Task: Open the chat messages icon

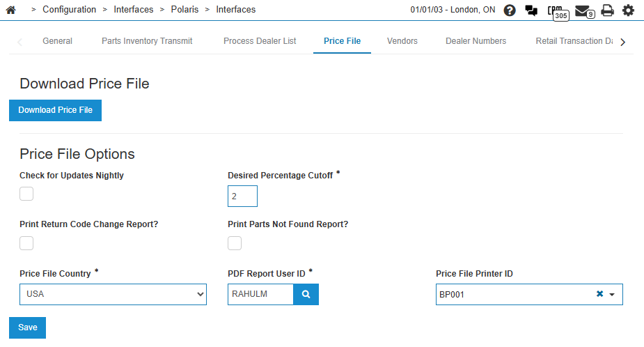Action: [531, 10]
